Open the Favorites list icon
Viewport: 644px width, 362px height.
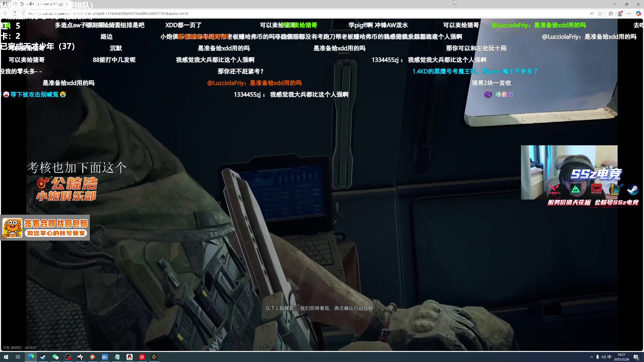pos(611,14)
